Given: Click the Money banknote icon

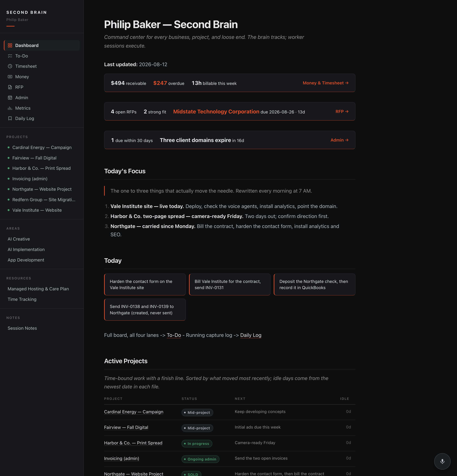Looking at the screenshot, I should coord(10,77).
